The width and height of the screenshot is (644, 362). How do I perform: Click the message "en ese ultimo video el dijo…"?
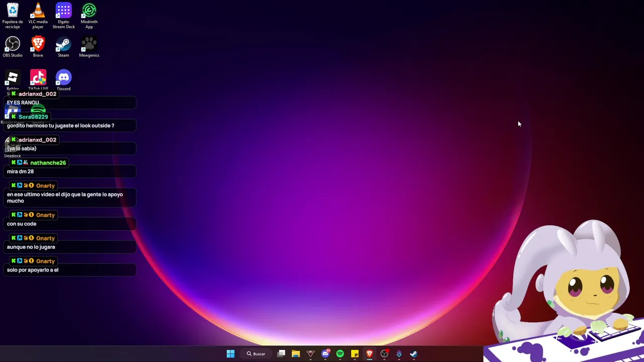[65, 198]
